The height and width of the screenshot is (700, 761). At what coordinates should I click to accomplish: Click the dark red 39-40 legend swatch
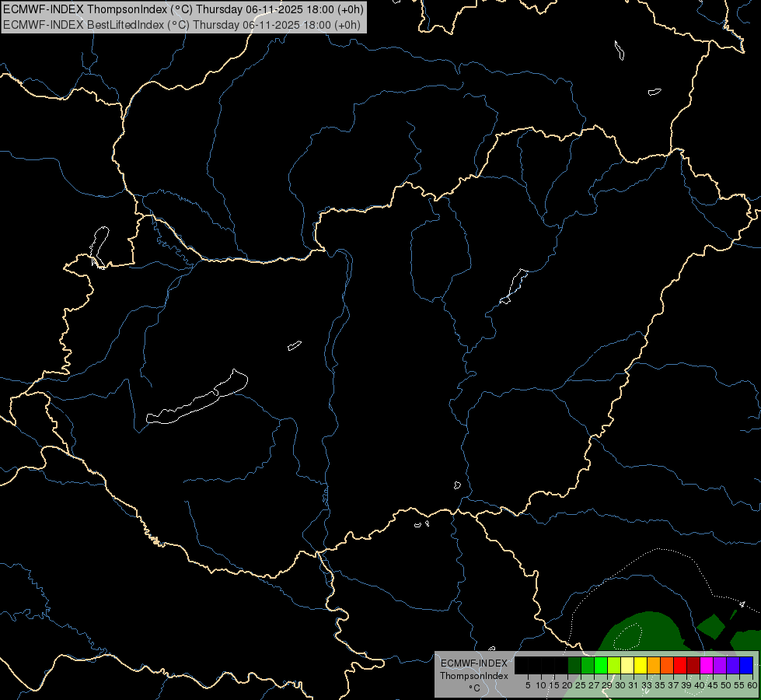[x=693, y=666]
